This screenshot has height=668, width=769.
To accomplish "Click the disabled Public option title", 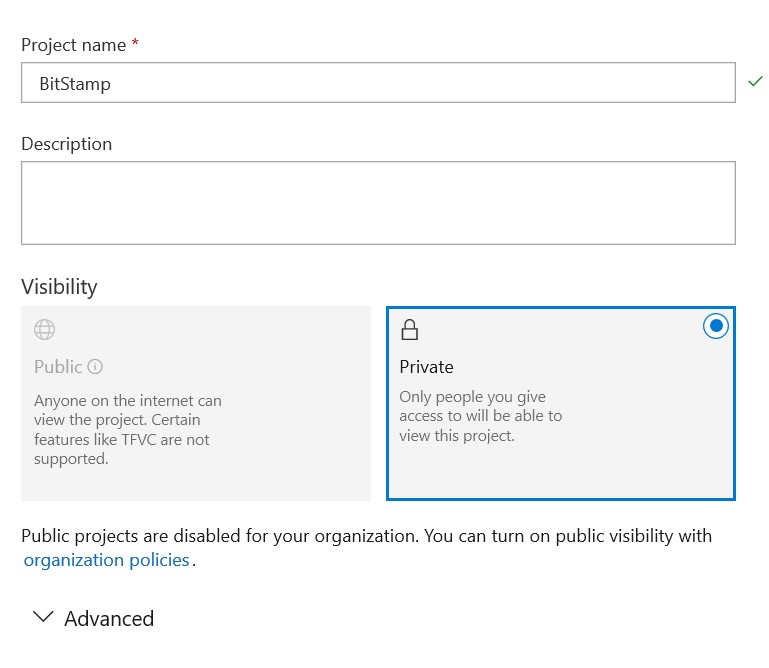I will (58, 367).
